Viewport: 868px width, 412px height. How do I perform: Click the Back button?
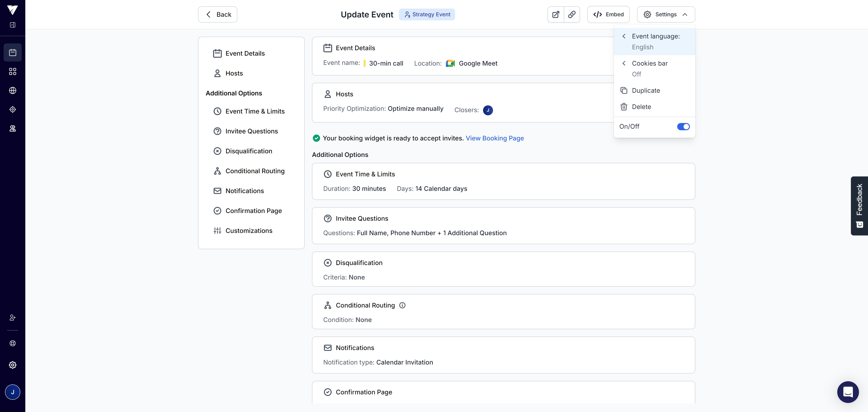pyautogui.click(x=218, y=14)
